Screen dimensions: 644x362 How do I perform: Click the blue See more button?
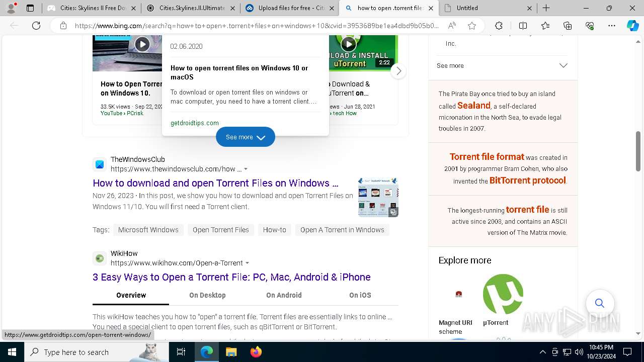246,137
